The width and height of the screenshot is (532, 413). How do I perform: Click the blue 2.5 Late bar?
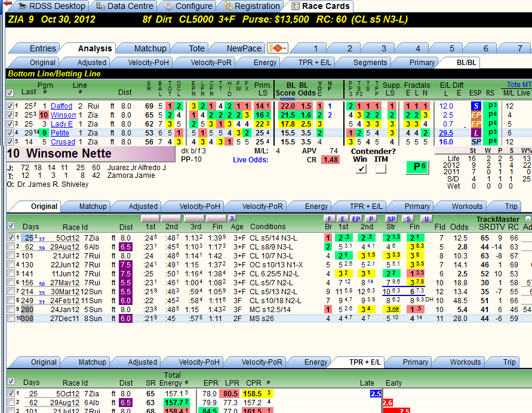click(x=376, y=394)
